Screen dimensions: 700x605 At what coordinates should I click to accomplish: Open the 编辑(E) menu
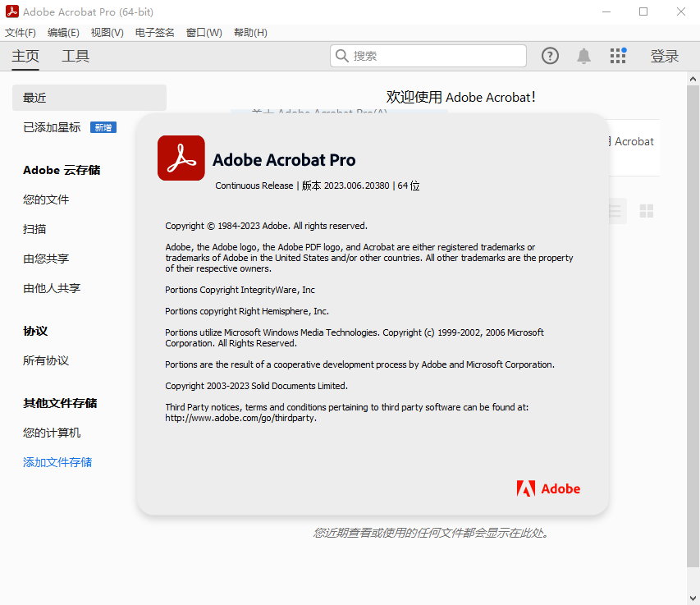coord(63,33)
